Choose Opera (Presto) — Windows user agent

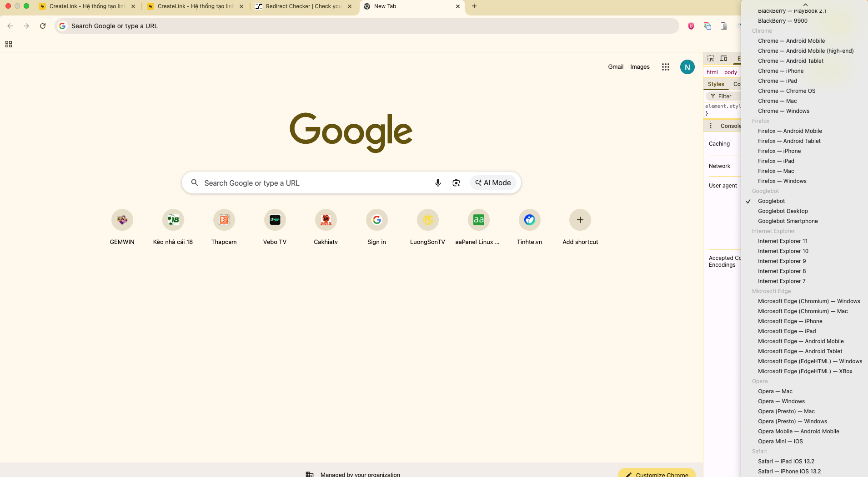tap(792, 421)
